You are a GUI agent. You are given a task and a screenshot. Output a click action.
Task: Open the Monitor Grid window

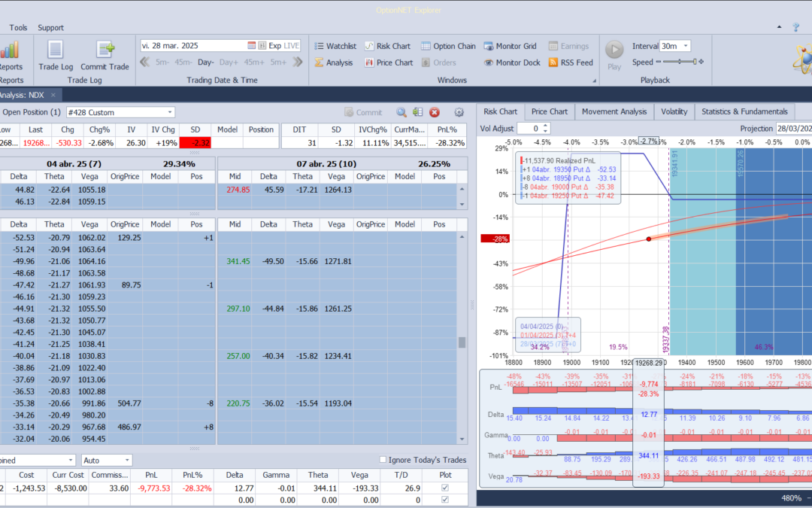coord(510,46)
